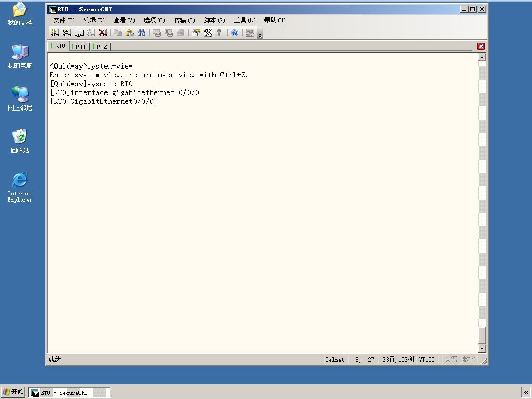532x399 pixels.
Task: Open Session Options properties icon
Action: [195, 33]
